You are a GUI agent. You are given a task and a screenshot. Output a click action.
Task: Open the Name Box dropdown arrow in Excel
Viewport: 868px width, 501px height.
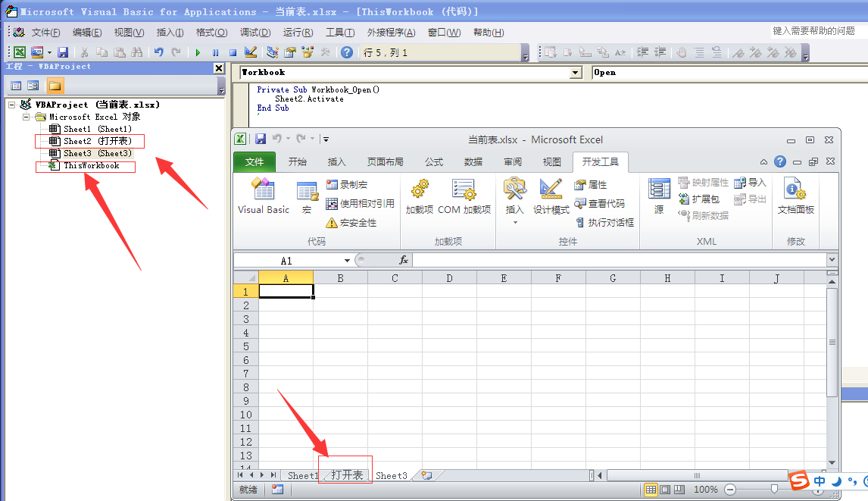click(x=347, y=261)
